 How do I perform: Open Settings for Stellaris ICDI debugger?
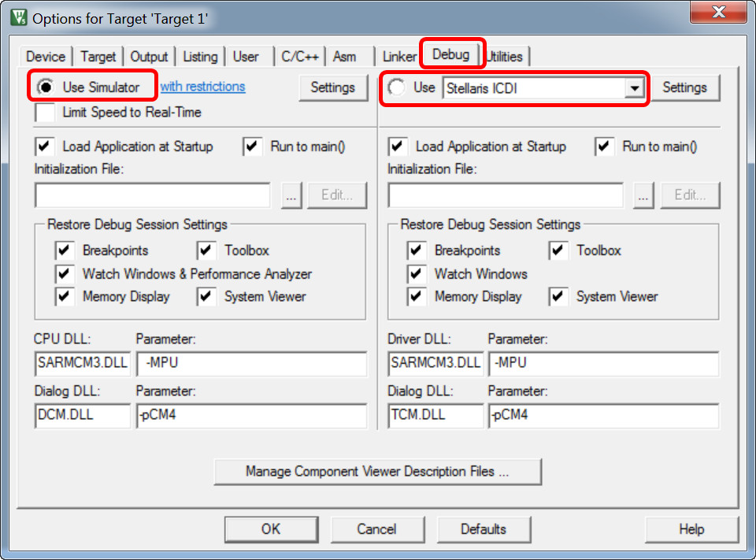(684, 87)
